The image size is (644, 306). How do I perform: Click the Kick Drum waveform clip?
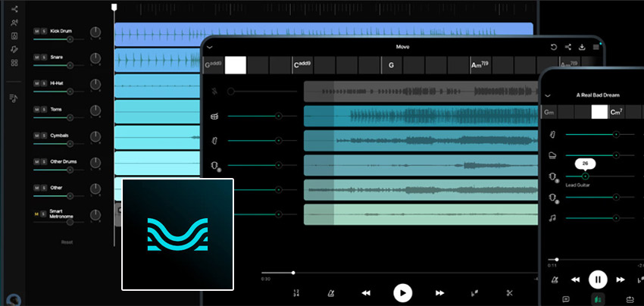324,34
